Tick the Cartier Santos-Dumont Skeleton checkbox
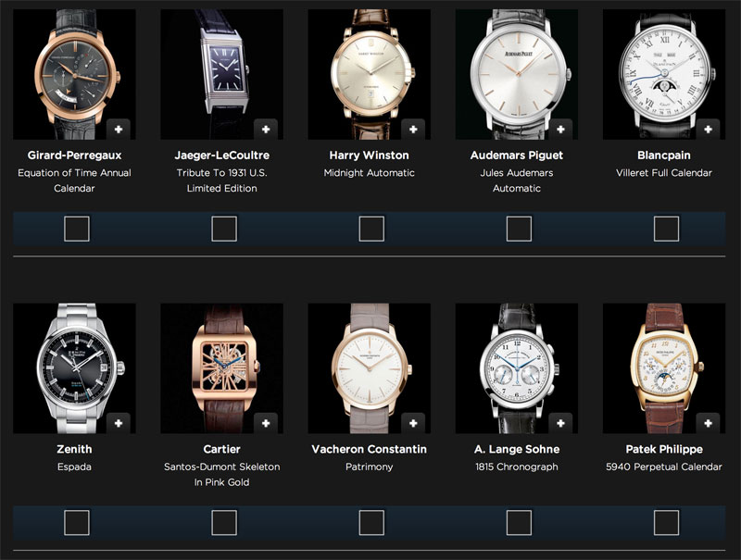This screenshot has height=560, width=741. click(224, 523)
